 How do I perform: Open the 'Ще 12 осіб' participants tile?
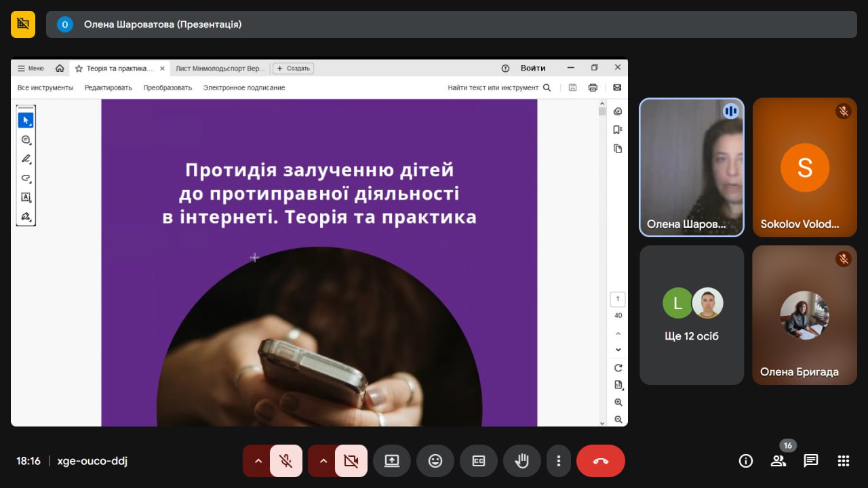pos(692,315)
